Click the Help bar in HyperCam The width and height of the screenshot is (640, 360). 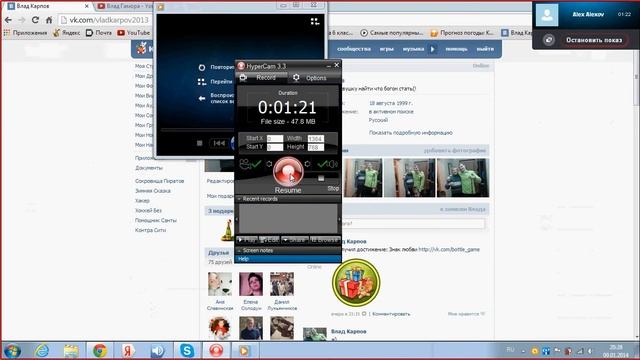[x=288, y=259]
